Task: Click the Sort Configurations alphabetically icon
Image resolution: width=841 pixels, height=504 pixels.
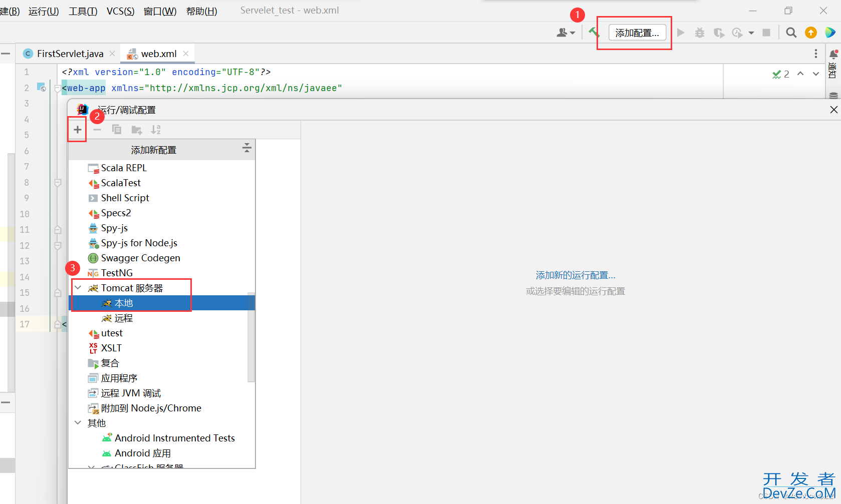Action: point(156,130)
